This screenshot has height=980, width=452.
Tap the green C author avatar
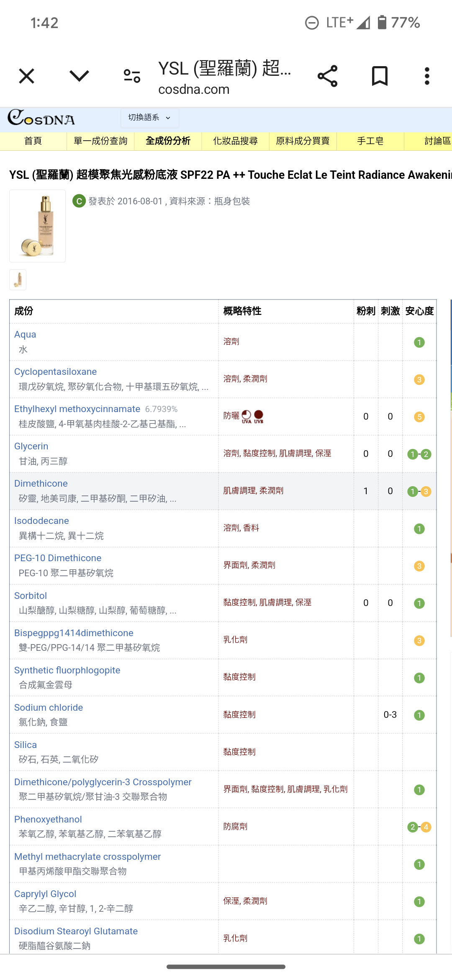coord(79,201)
